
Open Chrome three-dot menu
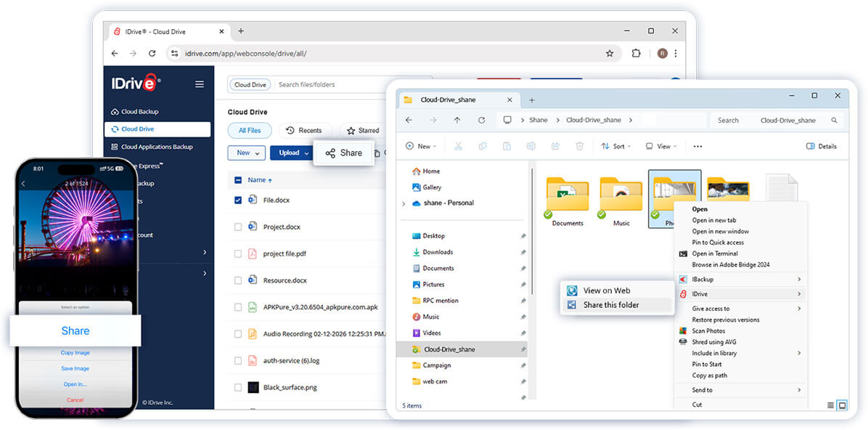(x=676, y=53)
